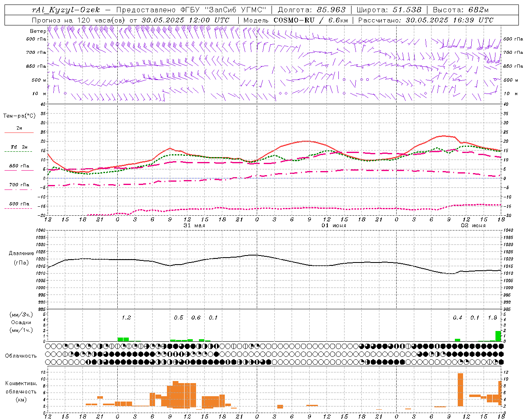
Task: Click the '2м' solid red line legend
Action: (x=19, y=128)
